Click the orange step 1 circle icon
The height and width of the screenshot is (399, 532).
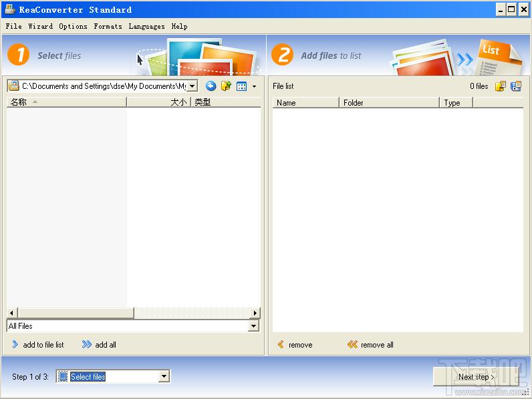click(x=18, y=55)
